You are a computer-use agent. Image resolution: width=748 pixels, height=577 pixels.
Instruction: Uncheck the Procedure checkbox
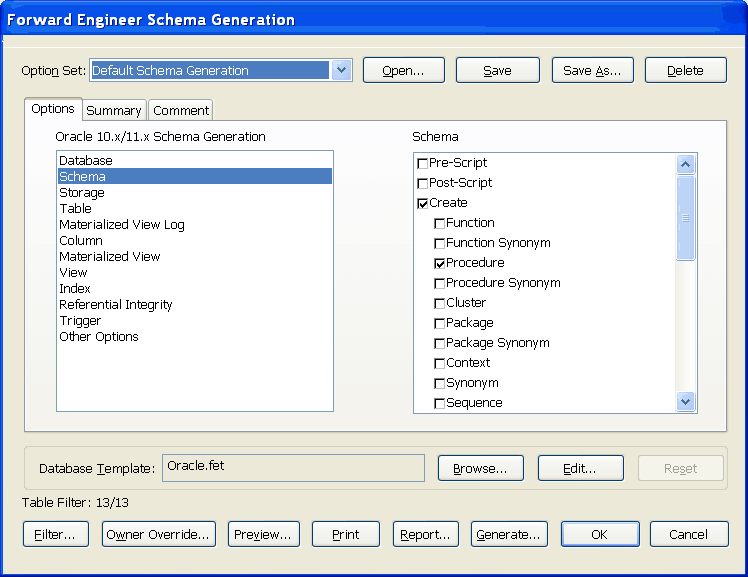coord(439,263)
